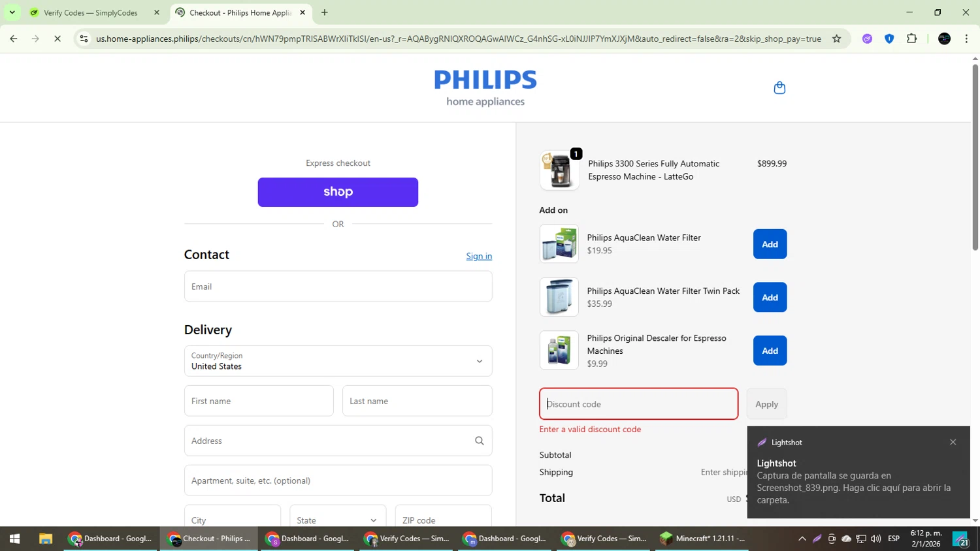Pay with Shop express checkout button

click(x=338, y=192)
